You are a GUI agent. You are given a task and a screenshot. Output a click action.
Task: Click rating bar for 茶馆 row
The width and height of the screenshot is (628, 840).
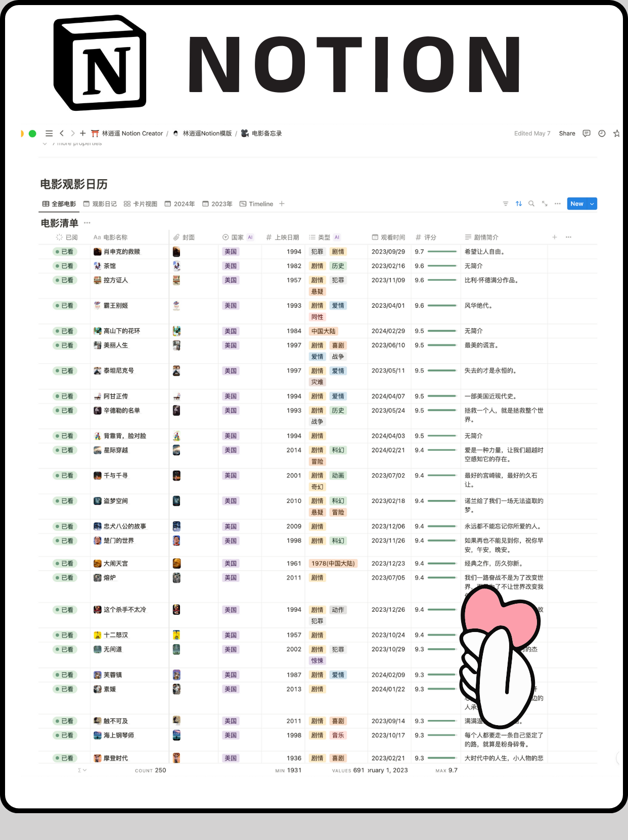(442, 266)
